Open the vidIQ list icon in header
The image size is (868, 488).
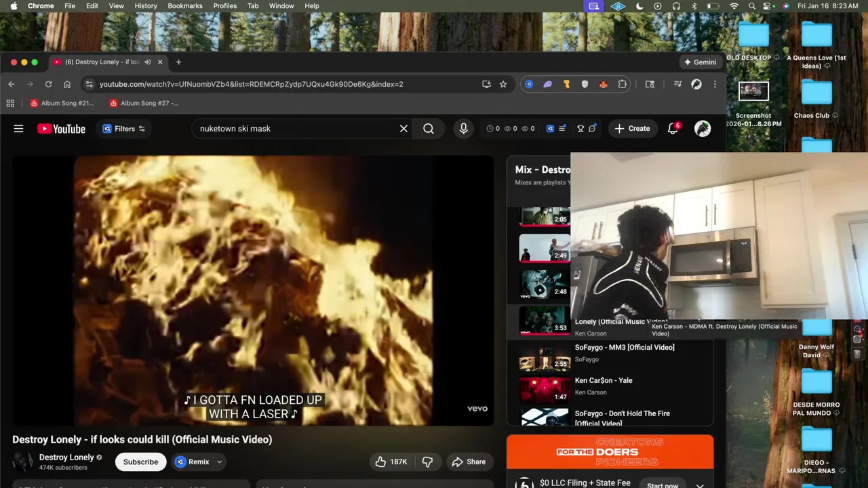click(x=562, y=129)
